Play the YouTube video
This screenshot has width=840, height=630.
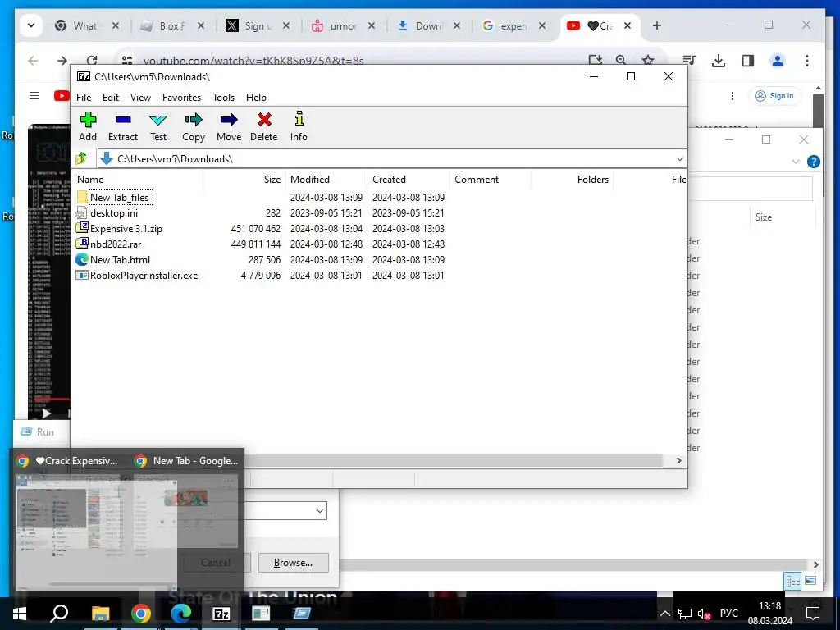(x=46, y=413)
